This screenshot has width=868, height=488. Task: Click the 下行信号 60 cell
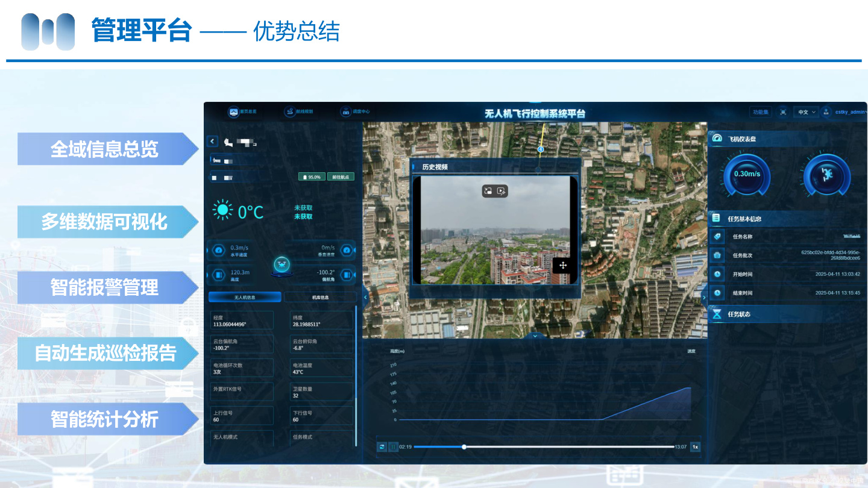coord(321,416)
